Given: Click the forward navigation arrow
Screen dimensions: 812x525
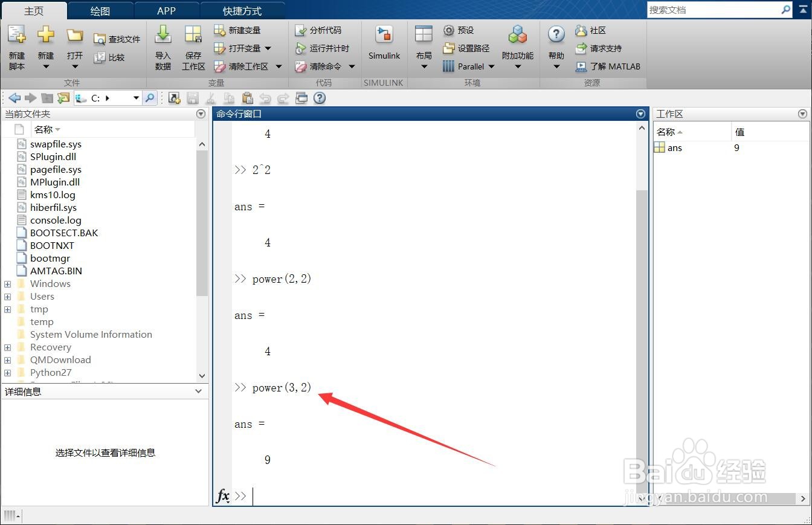Looking at the screenshot, I should [x=31, y=98].
